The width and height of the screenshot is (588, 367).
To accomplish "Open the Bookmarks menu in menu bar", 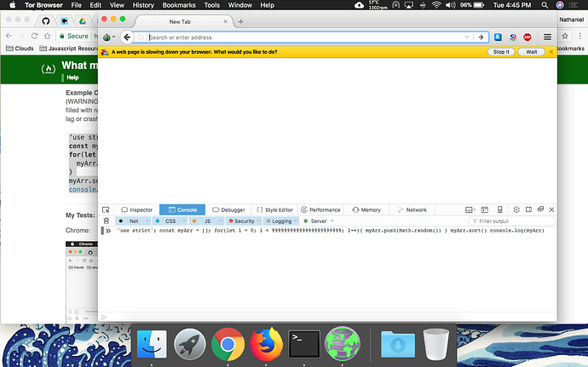I will point(179,5).
